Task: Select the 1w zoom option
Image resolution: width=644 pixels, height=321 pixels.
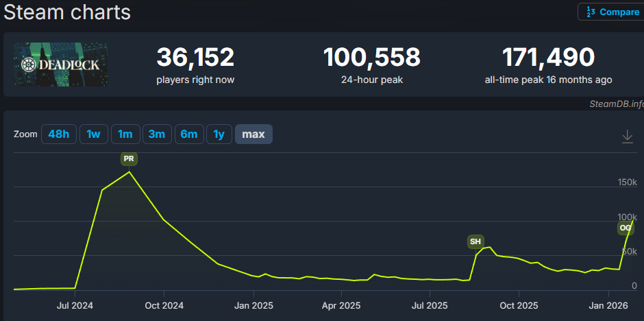Action: tap(93, 134)
